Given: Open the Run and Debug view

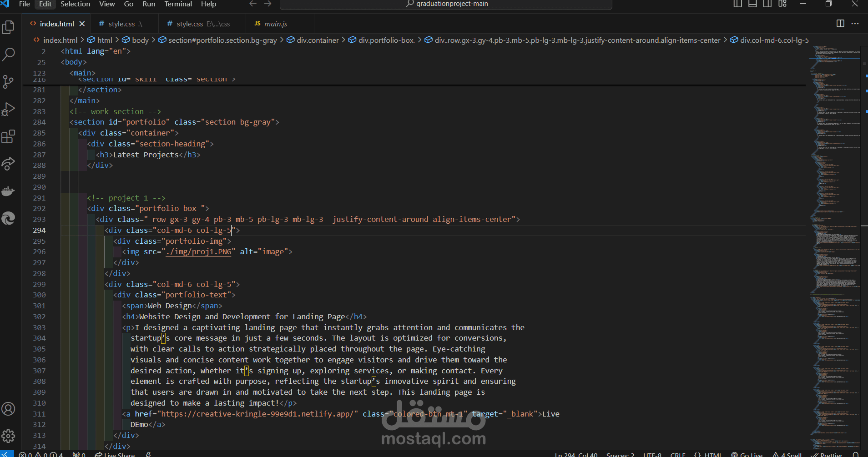Looking at the screenshot, I should 8,109.
